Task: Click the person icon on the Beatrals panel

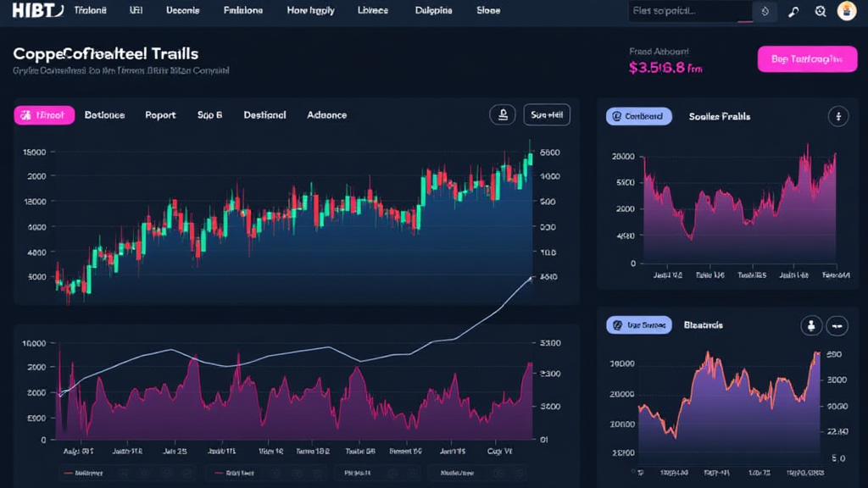Action: click(x=812, y=325)
